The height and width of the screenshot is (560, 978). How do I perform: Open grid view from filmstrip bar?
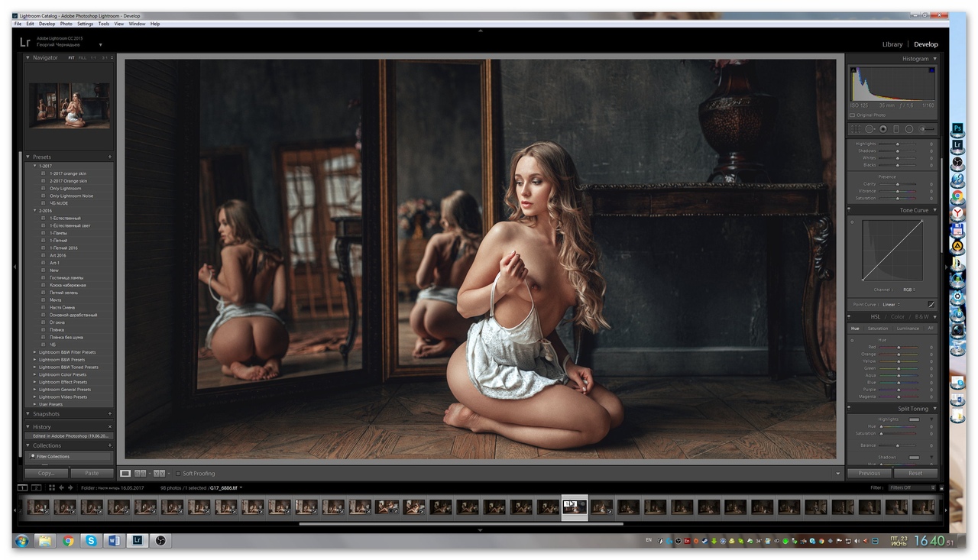coord(52,487)
